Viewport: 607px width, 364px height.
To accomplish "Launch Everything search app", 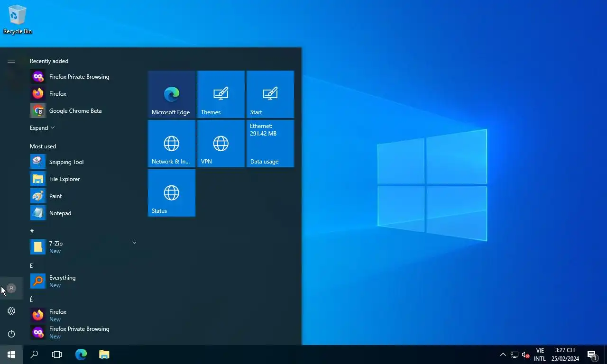I will (83, 281).
